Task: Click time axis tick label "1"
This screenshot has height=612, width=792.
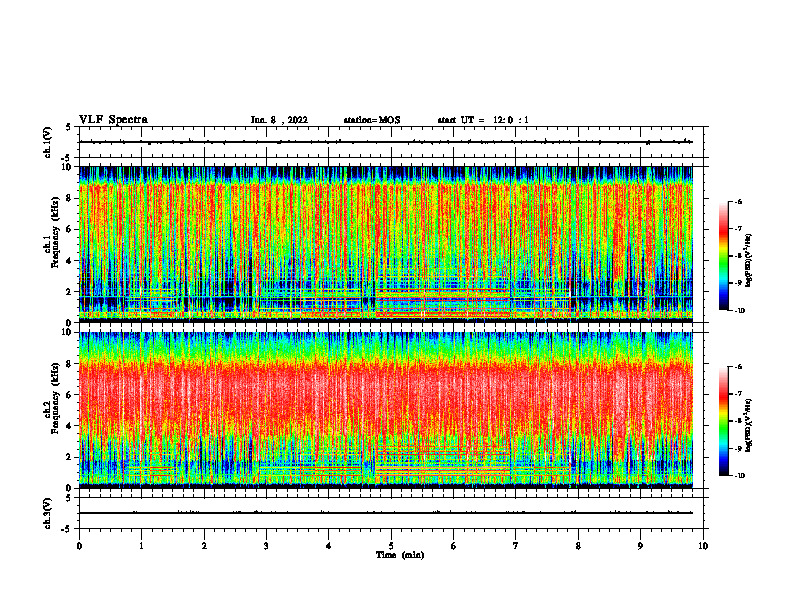Action: pyautogui.click(x=141, y=546)
